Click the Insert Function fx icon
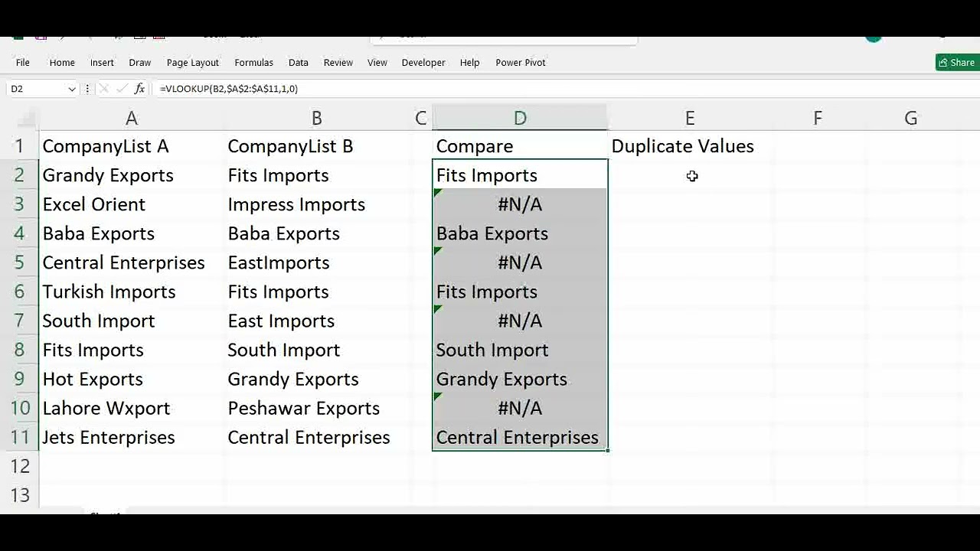 pyautogui.click(x=139, y=89)
